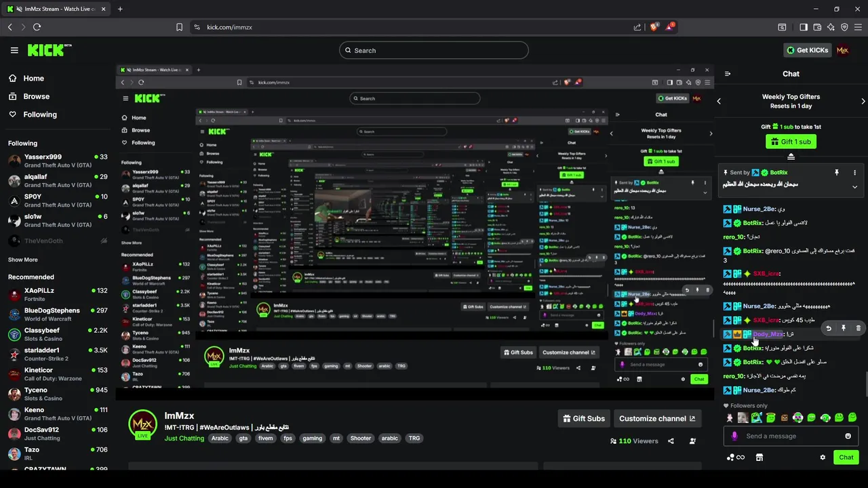This screenshot has height=488, width=868.
Task: Show next Weekly Top Gifters slide
Action: coord(863,102)
